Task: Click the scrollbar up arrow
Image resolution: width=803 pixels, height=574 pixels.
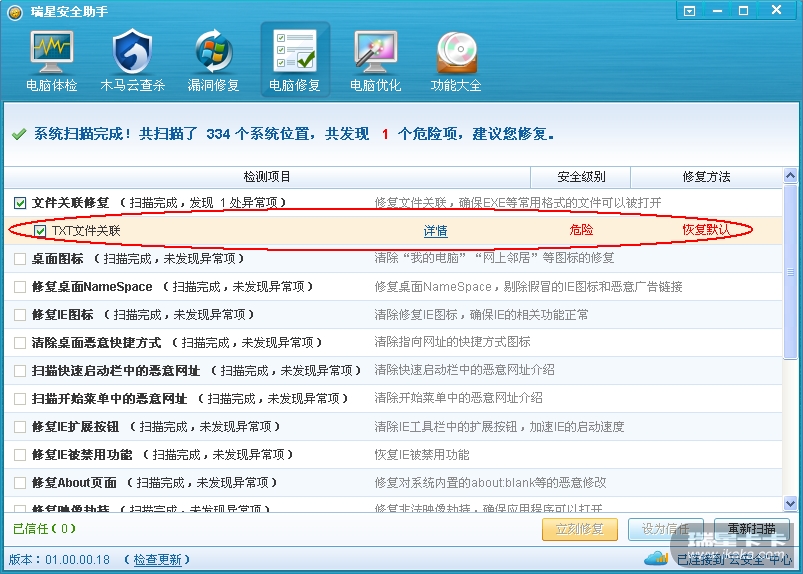Action: 790,176
